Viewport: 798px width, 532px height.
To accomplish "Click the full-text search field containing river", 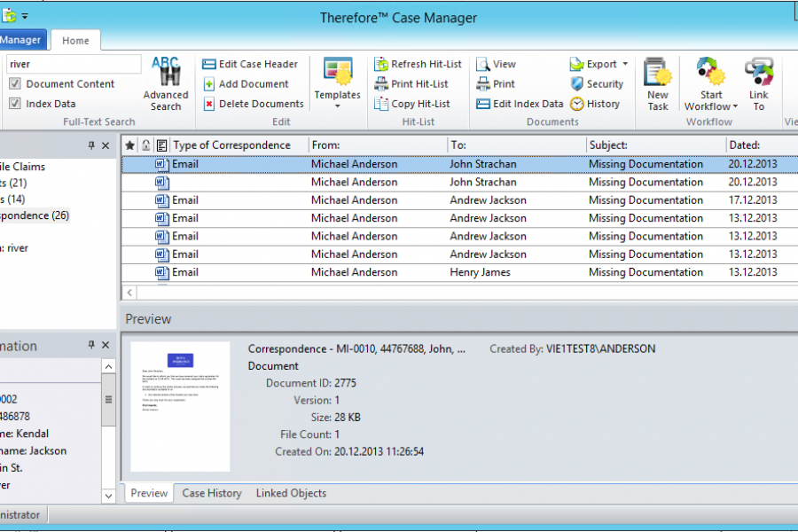I will tap(73, 64).
